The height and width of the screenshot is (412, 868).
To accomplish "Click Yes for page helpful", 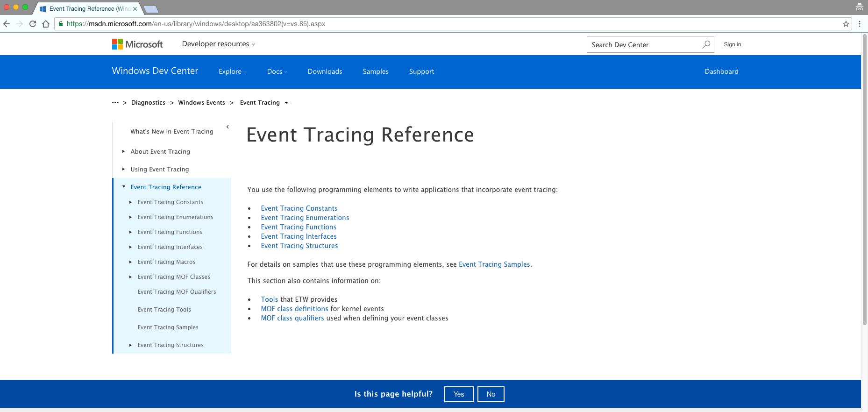I will (x=459, y=394).
